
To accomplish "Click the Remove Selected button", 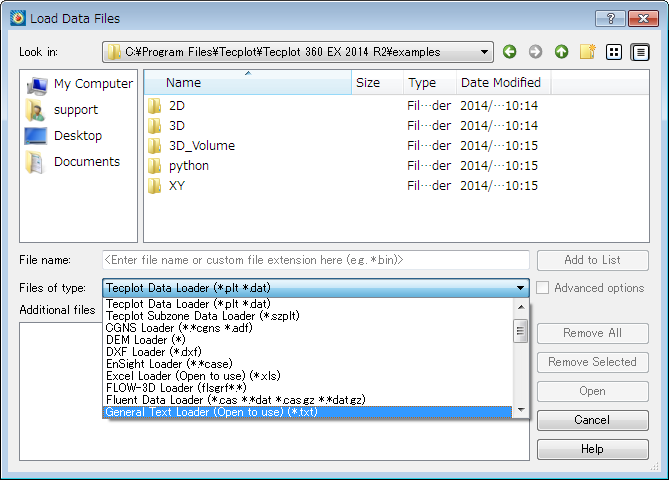I will point(593,362).
